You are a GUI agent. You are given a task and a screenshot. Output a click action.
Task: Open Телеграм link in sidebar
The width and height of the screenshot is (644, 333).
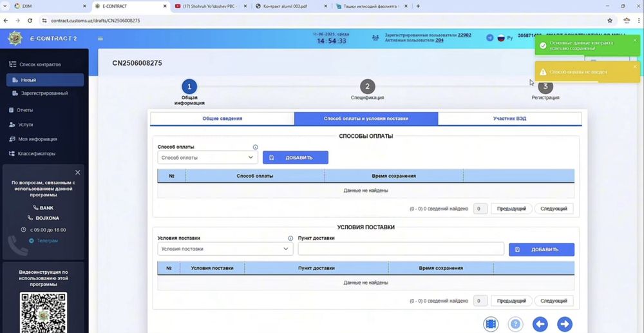point(44,241)
